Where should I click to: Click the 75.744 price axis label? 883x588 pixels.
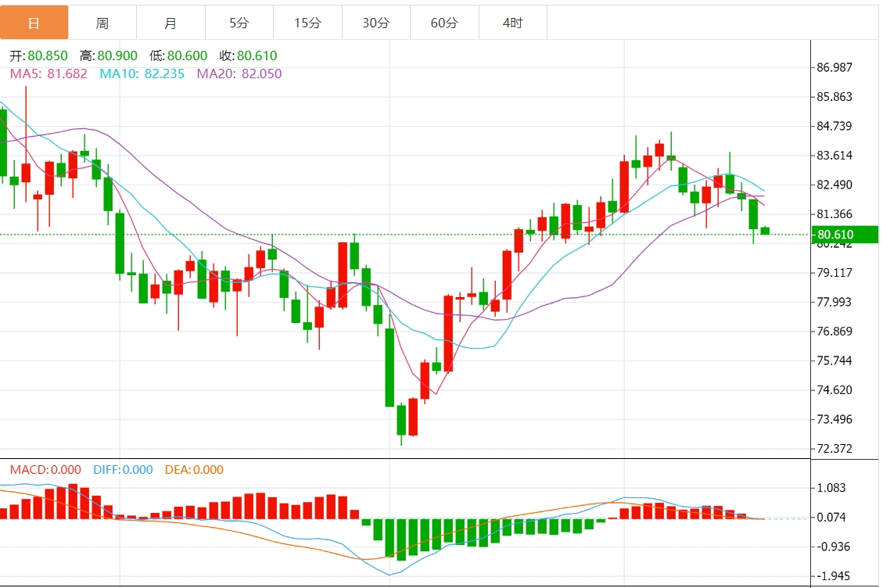pyautogui.click(x=835, y=360)
